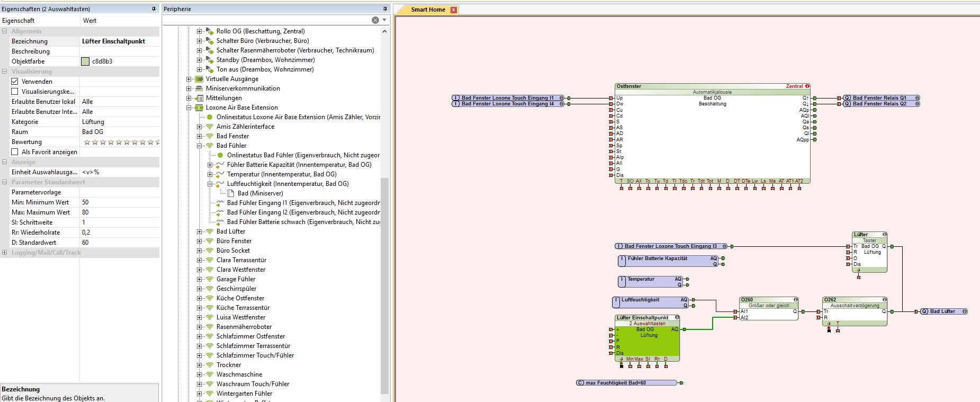Select Waschmaschine in the periphery tree
Image resolution: width=980 pixels, height=402 pixels.
tap(239, 374)
